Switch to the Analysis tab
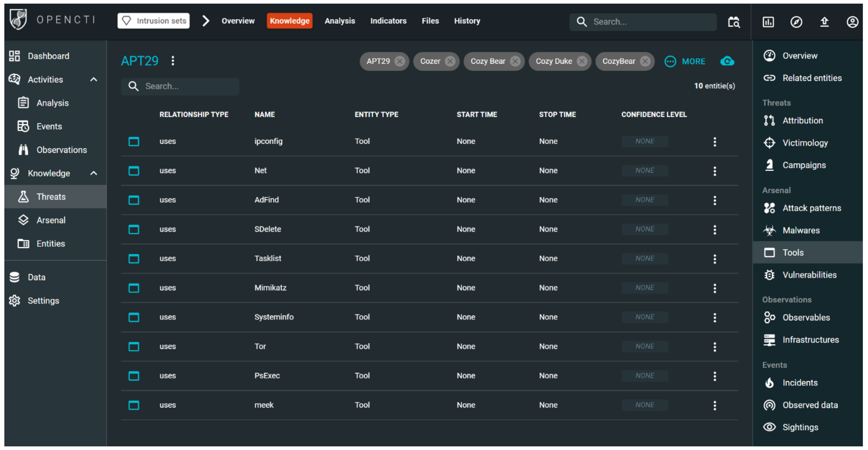This screenshot has height=450, width=868. 340,21
